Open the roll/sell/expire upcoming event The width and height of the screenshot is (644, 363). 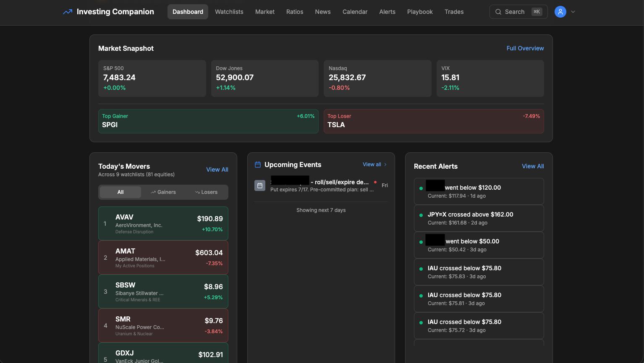coord(321,185)
